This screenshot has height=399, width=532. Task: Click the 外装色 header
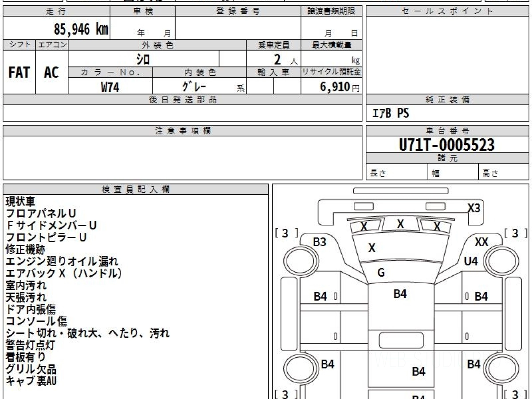tap(157, 45)
